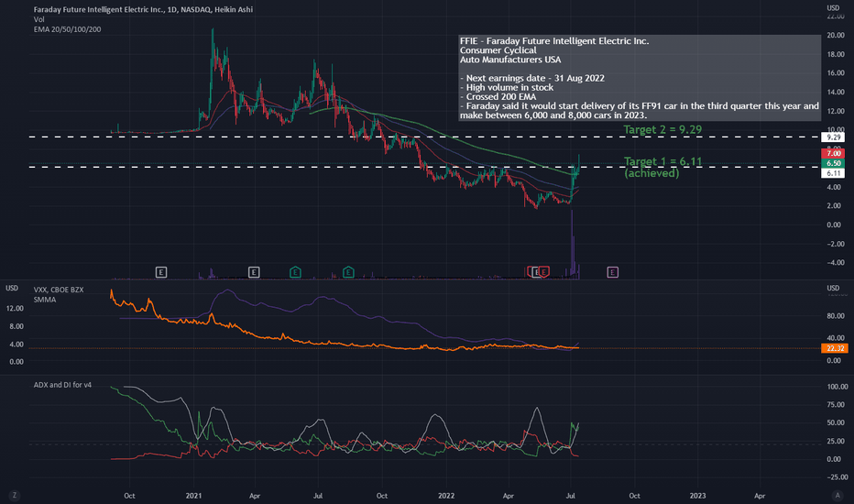854x504 pixels.
Task: Click the Target 2 = 9.29 annotation
Action: 662,130
